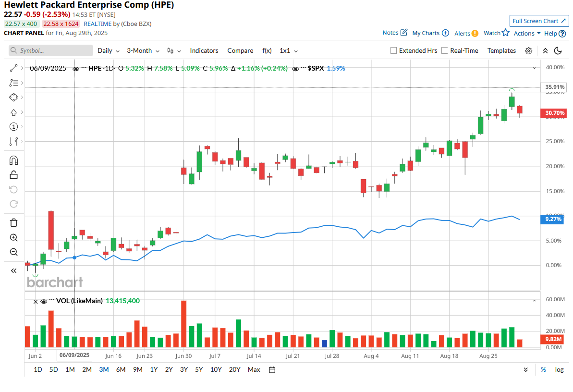Undo the last chart action
Viewport: 573px width, 392px height.
click(13, 189)
